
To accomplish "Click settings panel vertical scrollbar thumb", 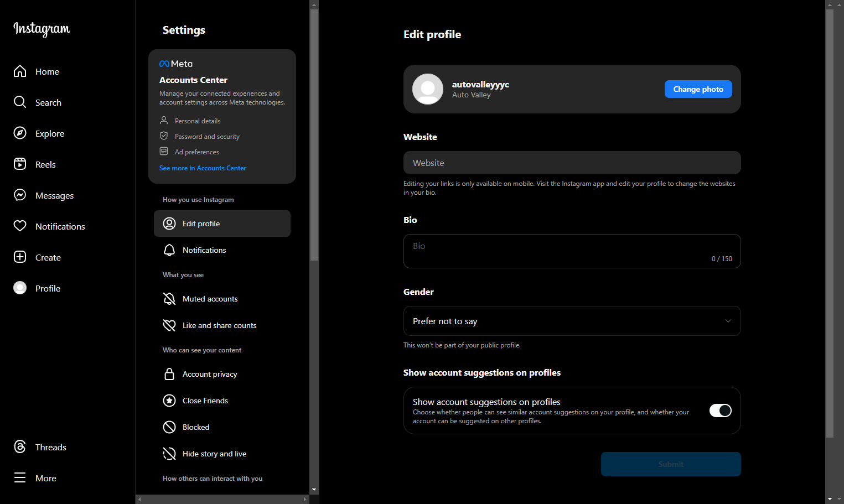I will tap(314, 135).
